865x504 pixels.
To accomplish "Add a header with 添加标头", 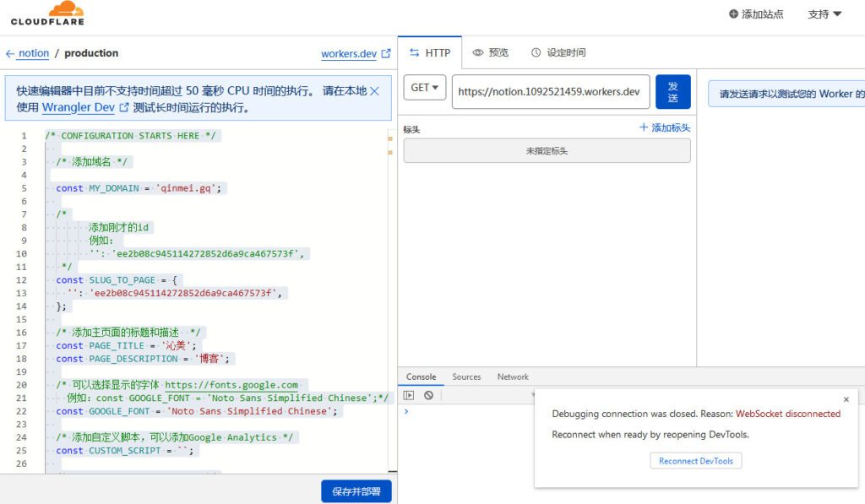I will [x=665, y=128].
